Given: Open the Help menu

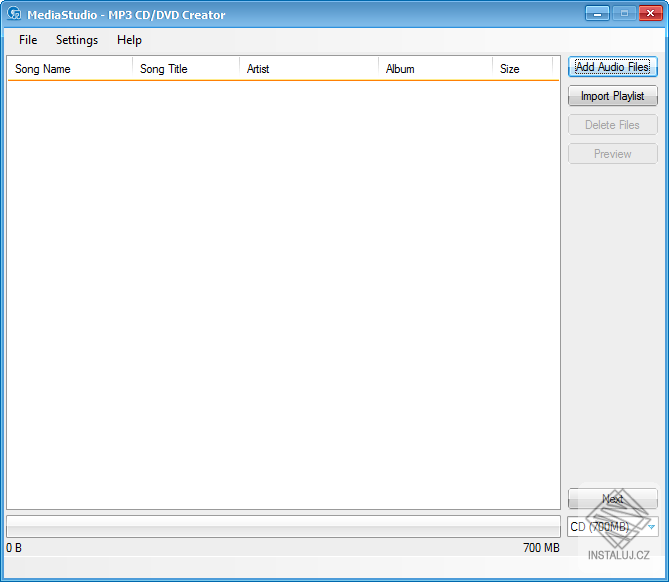Looking at the screenshot, I should pyautogui.click(x=129, y=40).
